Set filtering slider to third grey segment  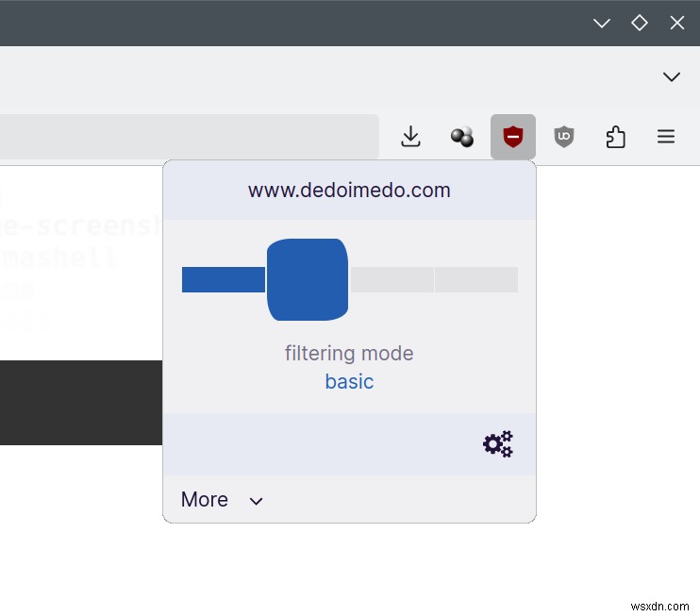tap(392, 280)
